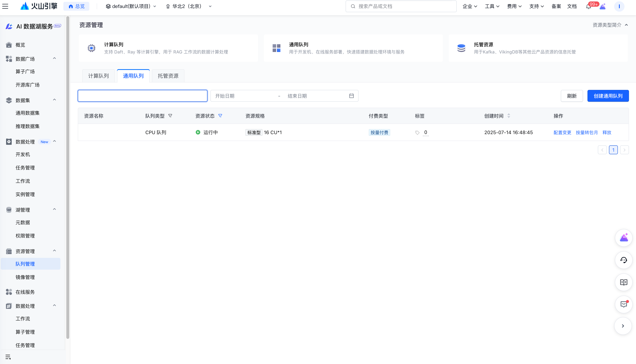Screen dimensions: 636x364
Task: Click the resource status filter icon
Action: (220, 116)
